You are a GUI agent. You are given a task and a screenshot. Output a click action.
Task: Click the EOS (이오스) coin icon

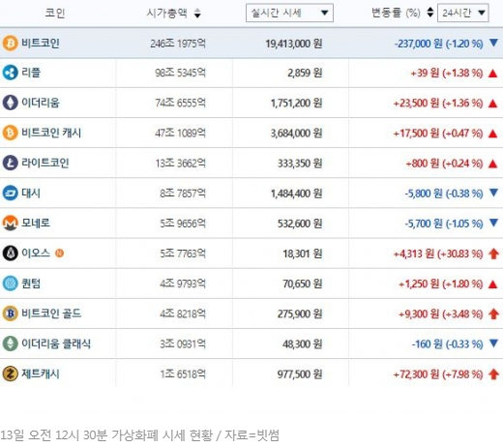10,254
